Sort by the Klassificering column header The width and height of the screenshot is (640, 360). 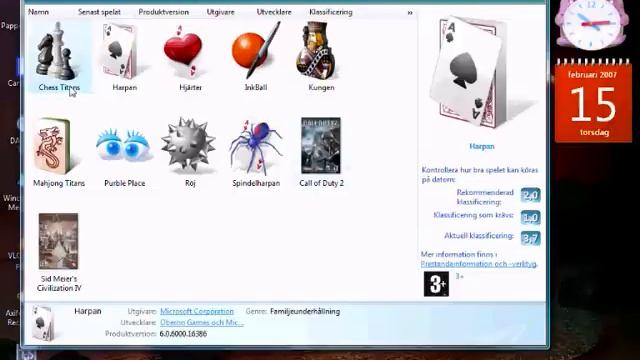click(x=331, y=12)
